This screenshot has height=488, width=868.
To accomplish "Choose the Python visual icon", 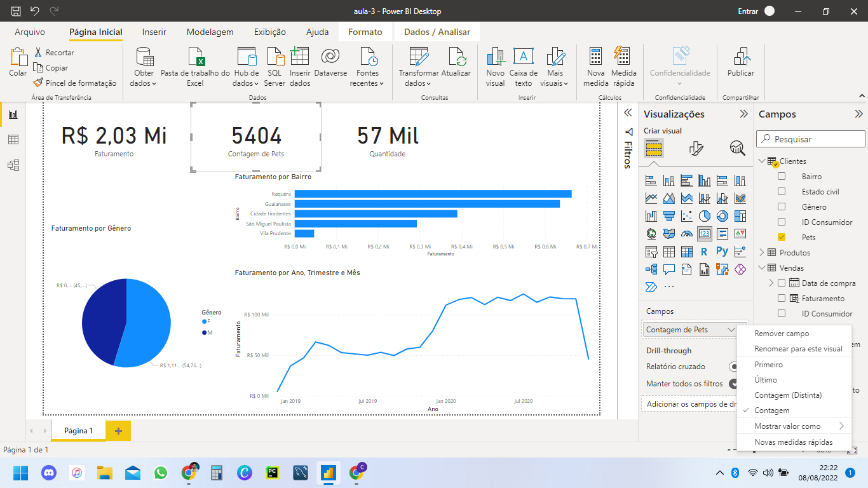I will 722,252.
